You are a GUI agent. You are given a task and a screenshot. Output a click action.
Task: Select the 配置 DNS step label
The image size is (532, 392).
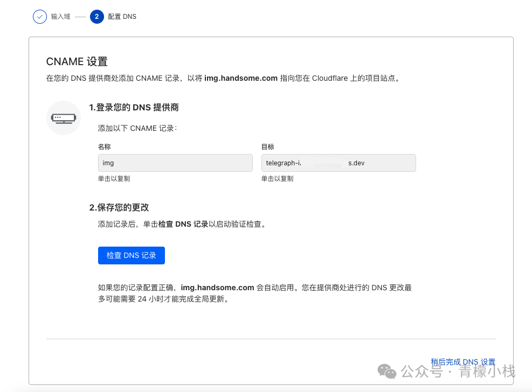coord(122,17)
